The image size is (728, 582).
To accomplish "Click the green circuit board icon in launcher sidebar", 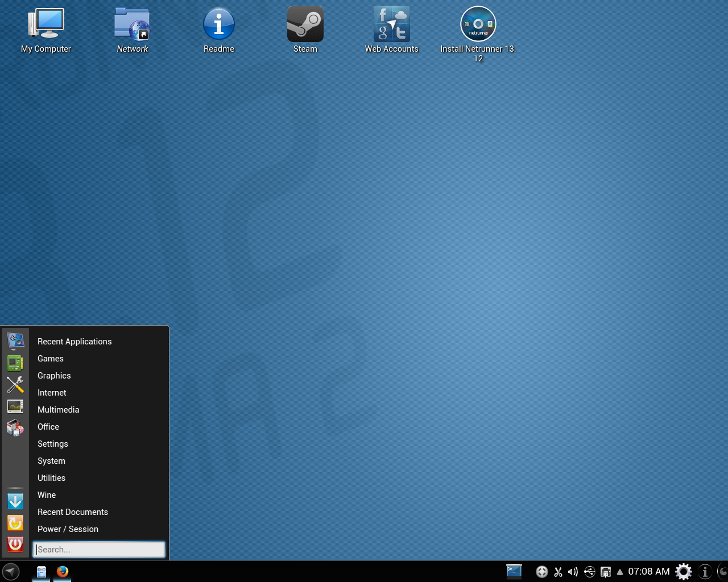I will 15,363.
